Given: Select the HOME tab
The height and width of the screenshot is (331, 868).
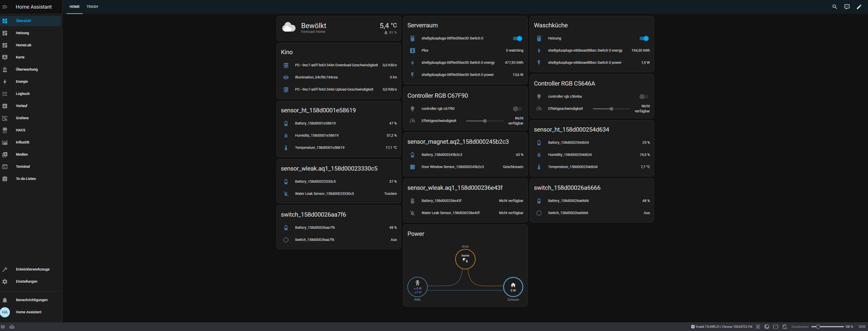Looking at the screenshot, I should pyautogui.click(x=74, y=7).
